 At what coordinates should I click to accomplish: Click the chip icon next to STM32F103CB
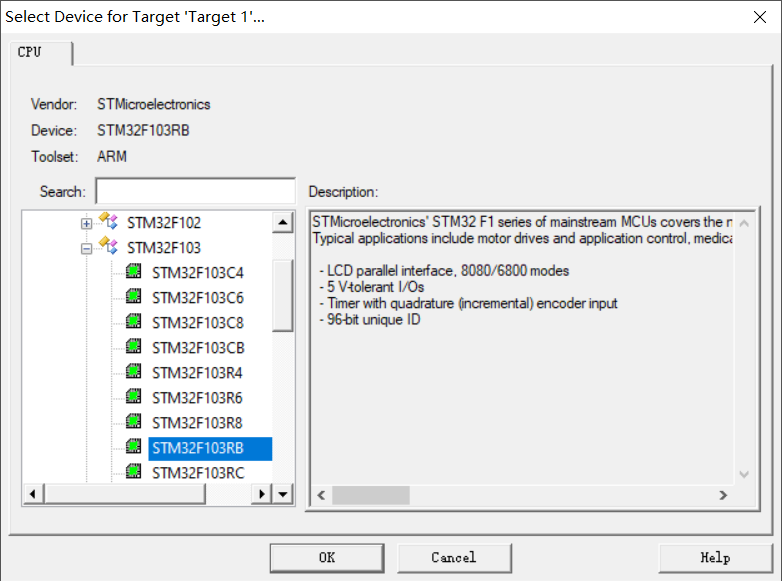(134, 346)
